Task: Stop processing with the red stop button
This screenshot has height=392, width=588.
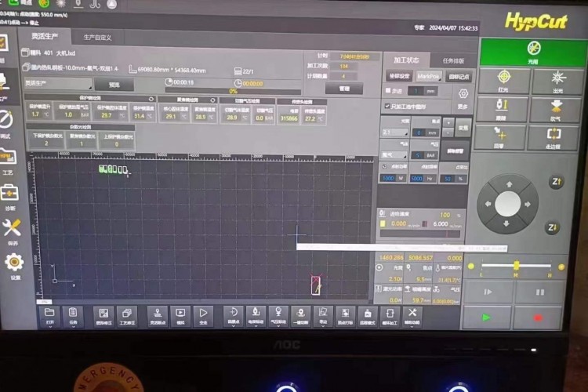Action: click(538, 318)
